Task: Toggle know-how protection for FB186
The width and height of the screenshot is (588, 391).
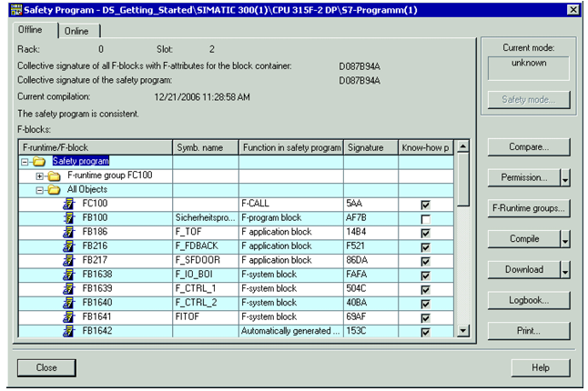Action: 425,234
